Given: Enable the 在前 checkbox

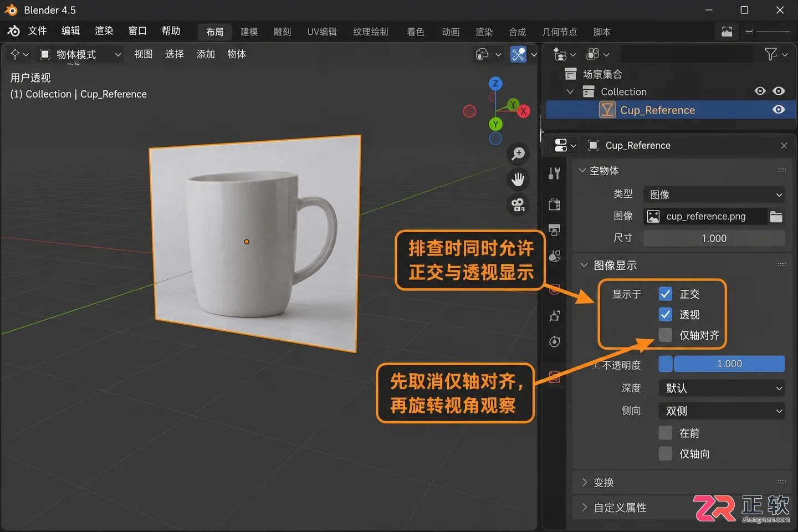Looking at the screenshot, I should tap(666, 433).
